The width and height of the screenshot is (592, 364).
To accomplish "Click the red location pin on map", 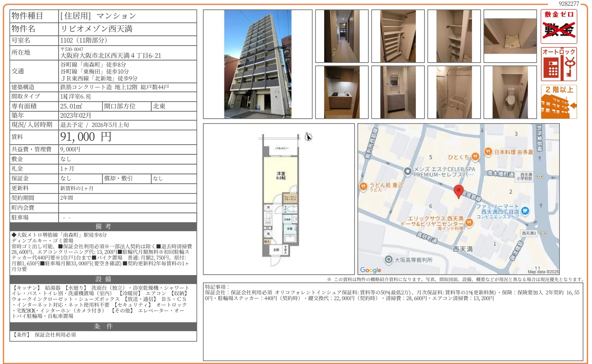I will pos(458,190).
